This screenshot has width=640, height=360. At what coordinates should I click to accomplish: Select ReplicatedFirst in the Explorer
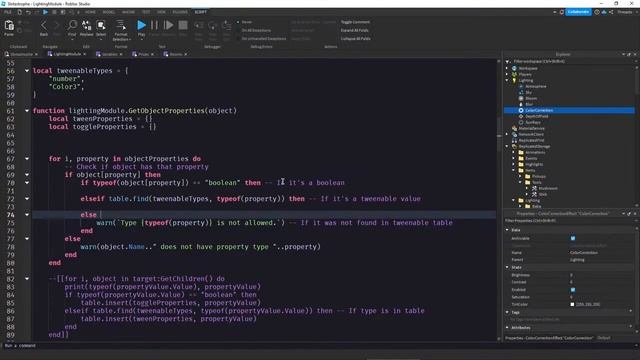click(x=531, y=140)
